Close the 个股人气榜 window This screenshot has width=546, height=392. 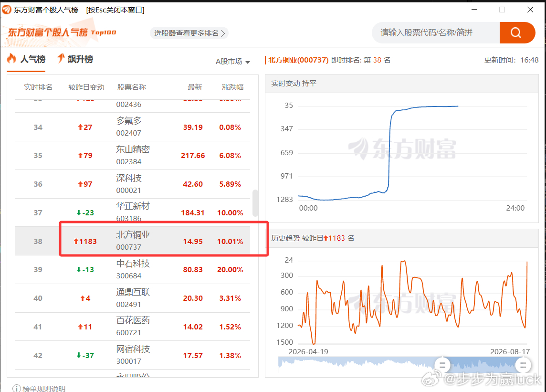pyautogui.click(x=530, y=10)
